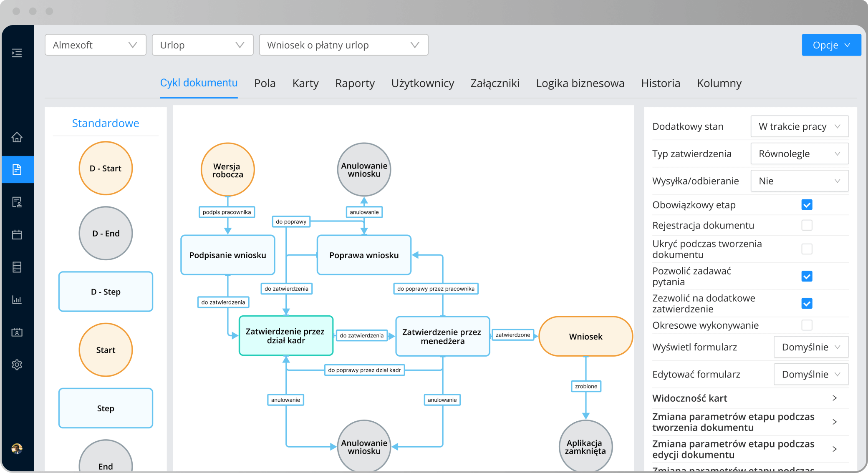Click the Start node icon

tap(105, 350)
